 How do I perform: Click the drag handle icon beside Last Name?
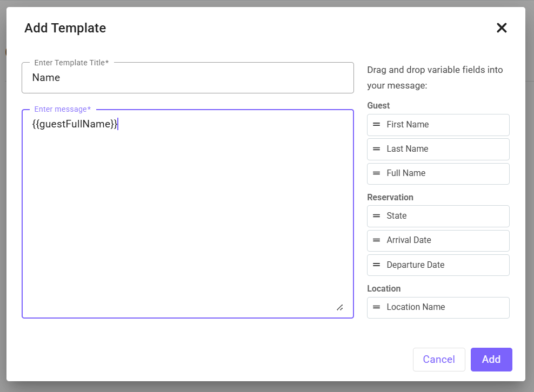[376, 148]
